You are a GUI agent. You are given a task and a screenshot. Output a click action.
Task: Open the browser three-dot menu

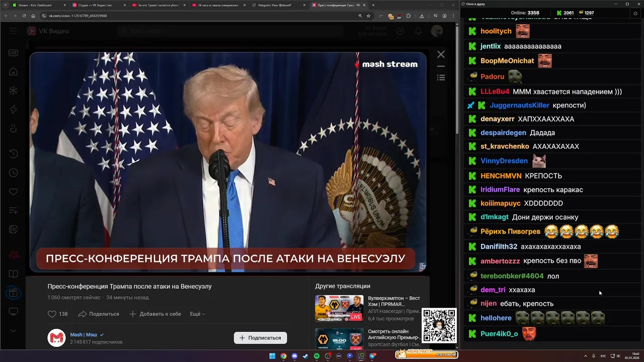(453, 16)
